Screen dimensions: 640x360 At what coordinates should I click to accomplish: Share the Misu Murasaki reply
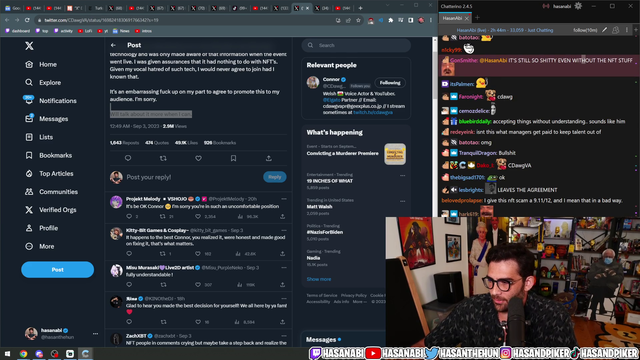pos(282,284)
